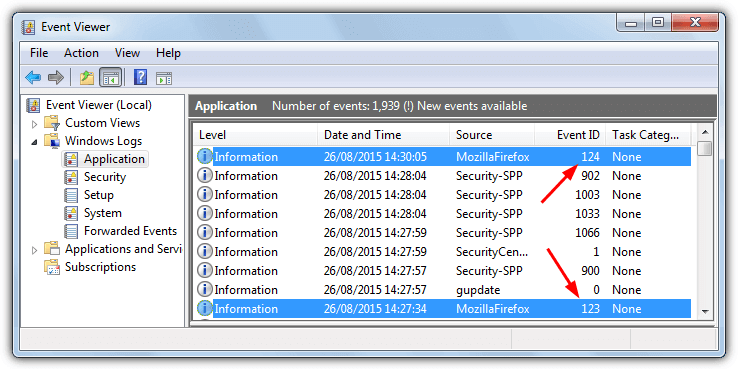This screenshot has height=369, width=738.
Task: Select the Forwarded Events tree item
Action: (130, 231)
